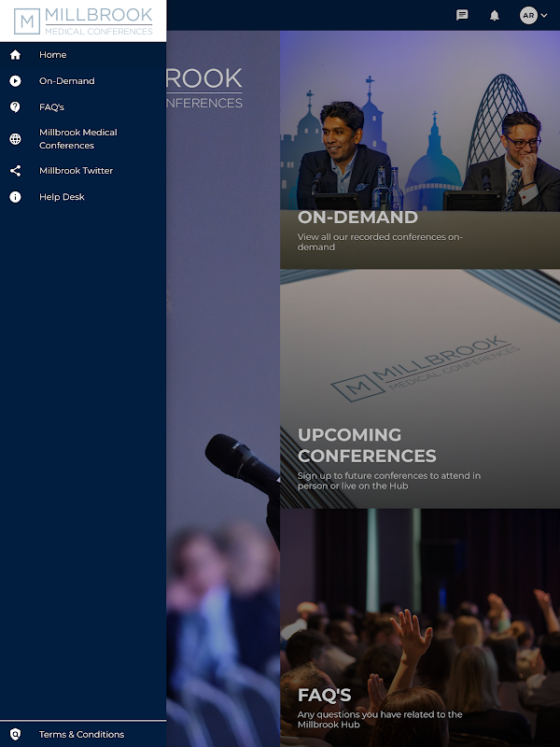
Task: Click the FAQ's question mark icon
Action: point(15,107)
